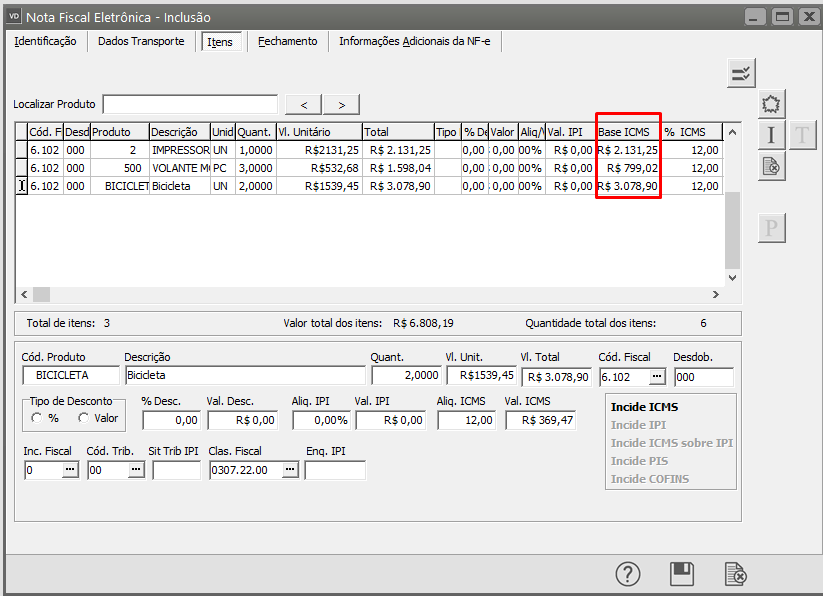This screenshot has height=596, width=823.
Task: Open the Inc. Fiscal lookup button
Action: pos(70,470)
